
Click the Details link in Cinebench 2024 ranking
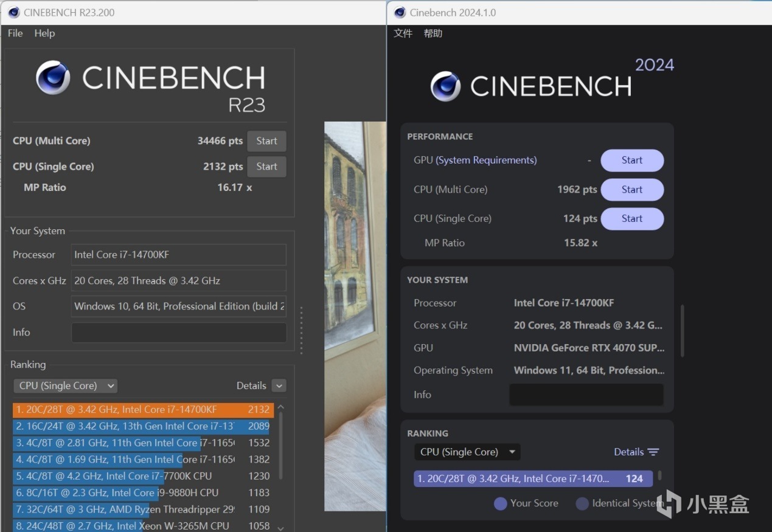[628, 452]
